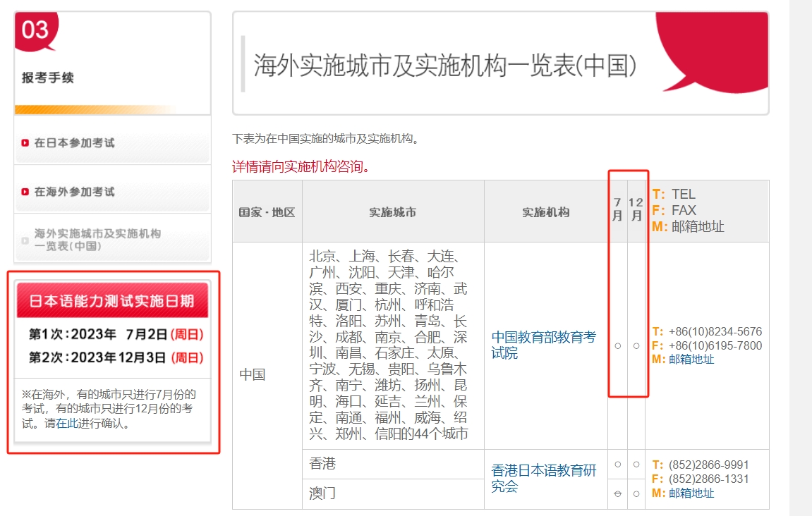Click the 第1次:2023年 7月2日 date line

[x=116, y=334]
